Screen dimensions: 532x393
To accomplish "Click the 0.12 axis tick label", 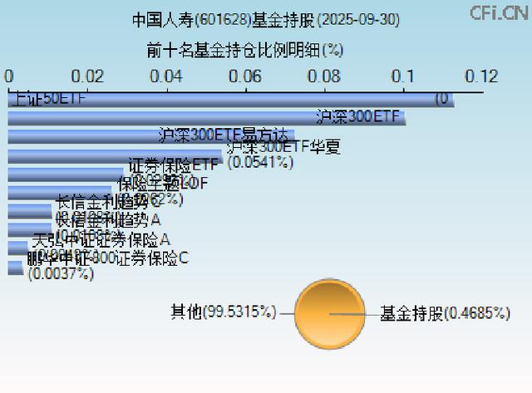I will 481,76.
